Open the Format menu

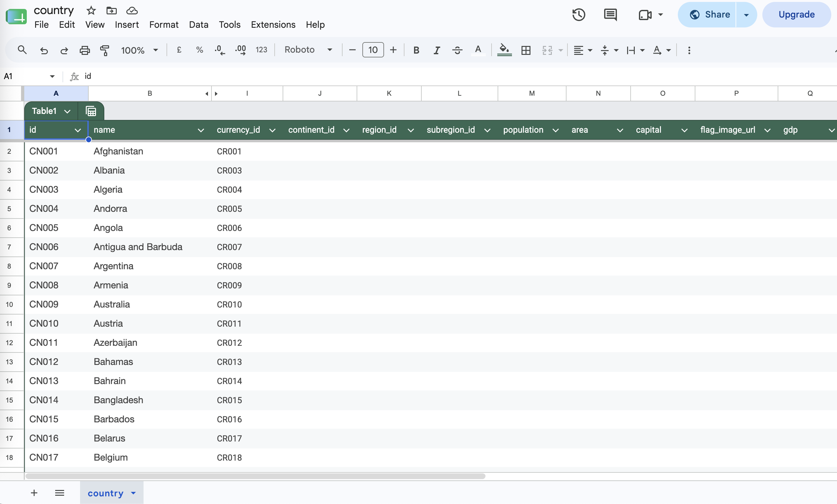click(x=164, y=25)
